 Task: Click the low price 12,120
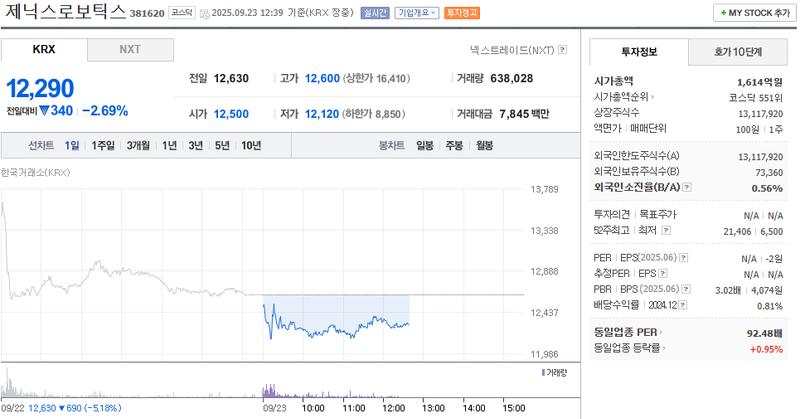[322, 114]
